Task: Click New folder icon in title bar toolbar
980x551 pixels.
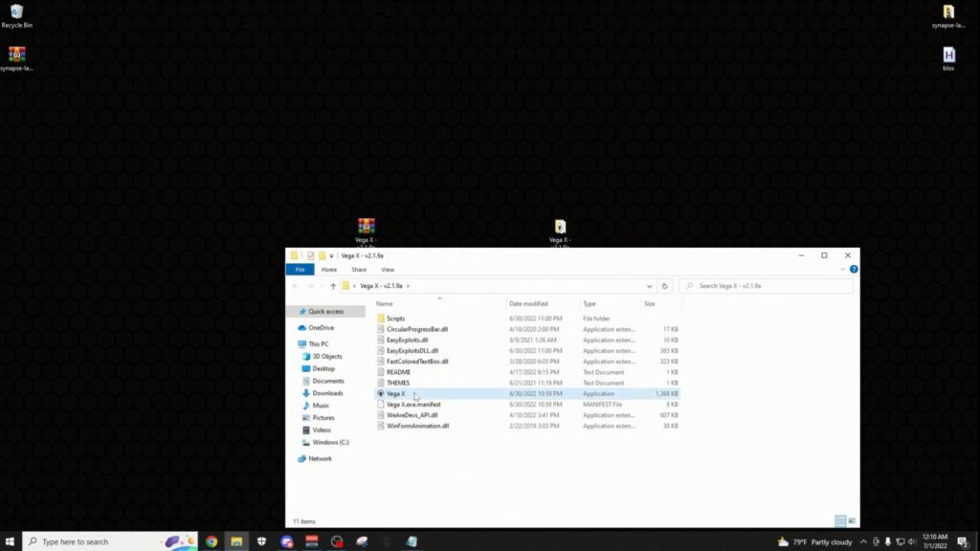Action: click(x=322, y=255)
